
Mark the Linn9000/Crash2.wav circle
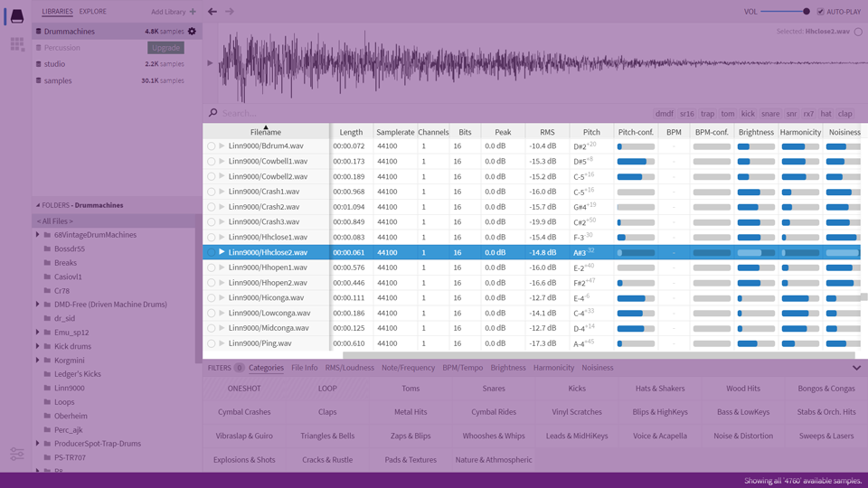212,207
